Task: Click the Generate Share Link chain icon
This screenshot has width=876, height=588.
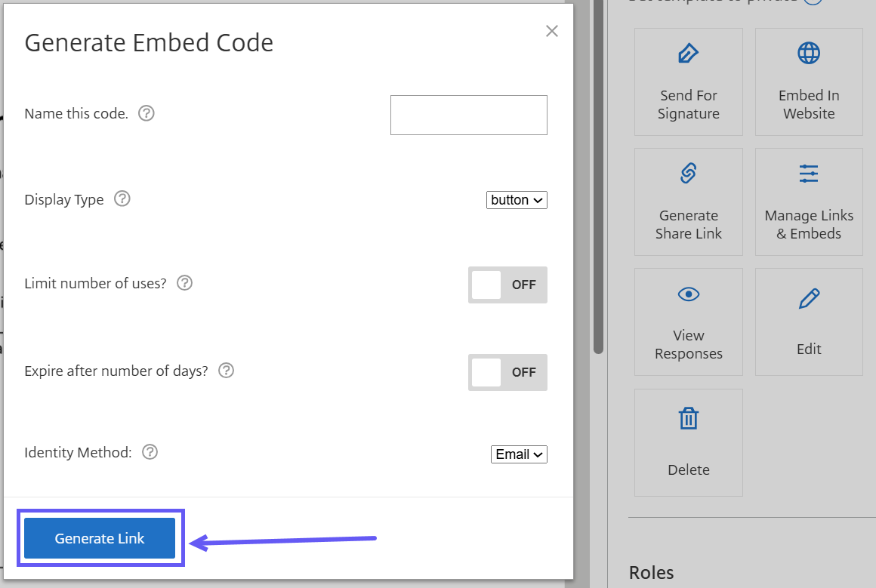Action: point(688,173)
